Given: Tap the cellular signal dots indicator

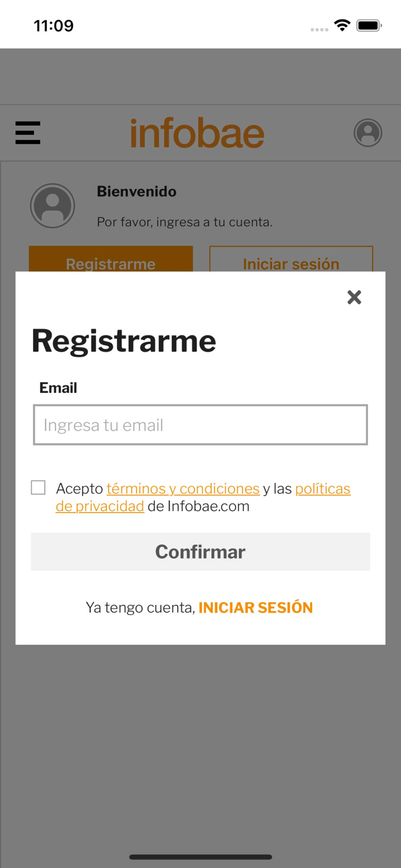Looking at the screenshot, I should tap(319, 28).
